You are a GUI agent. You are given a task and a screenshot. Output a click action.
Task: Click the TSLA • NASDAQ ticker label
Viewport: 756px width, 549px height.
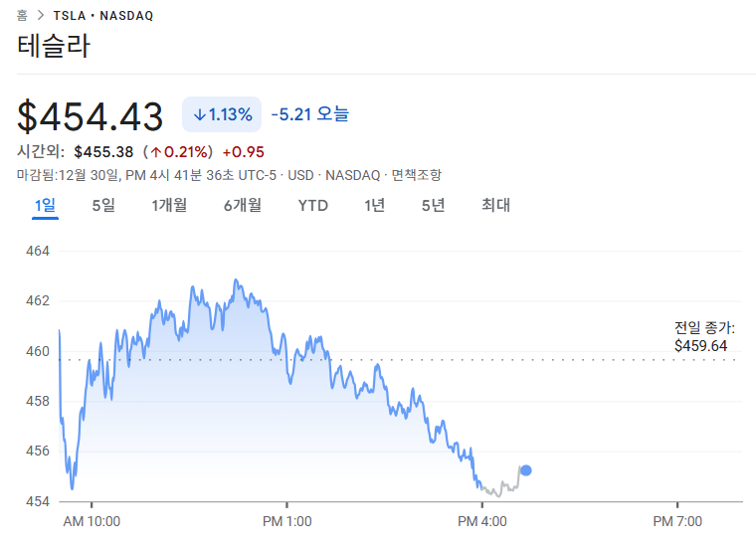(x=103, y=17)
